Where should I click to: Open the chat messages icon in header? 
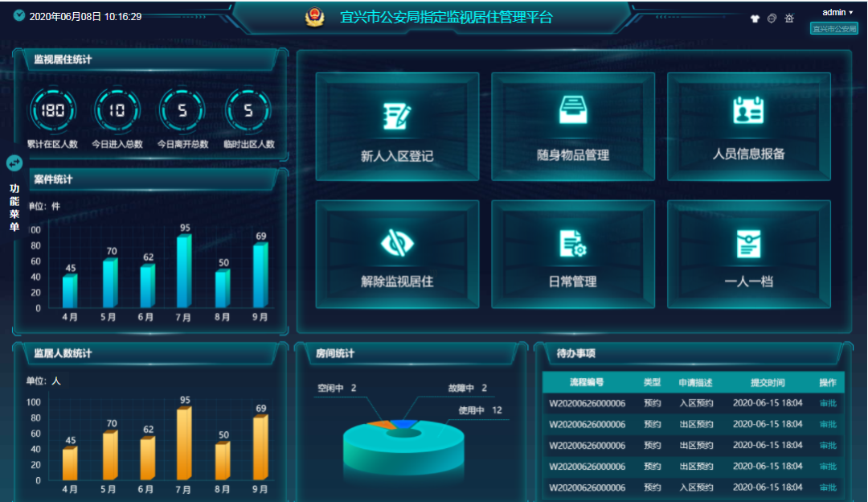coord(772,19)
